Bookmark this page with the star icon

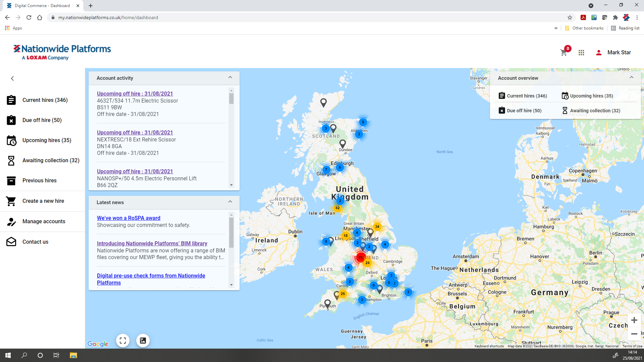[x=569, y=17]
